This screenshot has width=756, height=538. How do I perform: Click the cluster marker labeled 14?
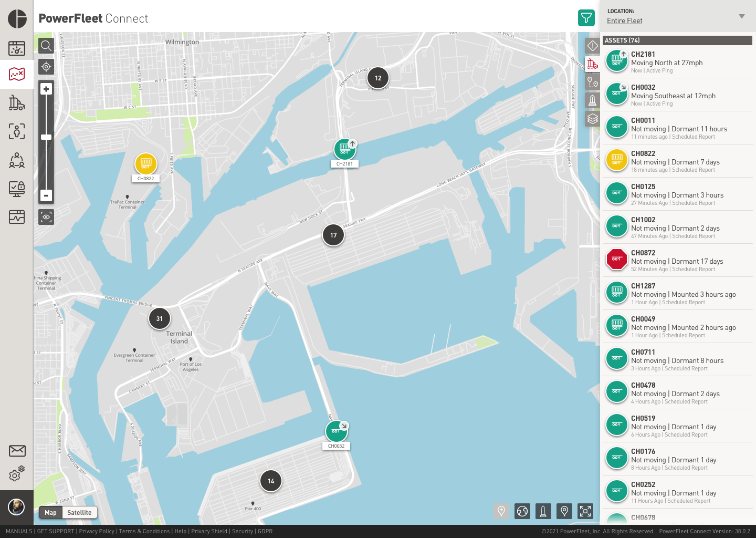tap(271, 481)
